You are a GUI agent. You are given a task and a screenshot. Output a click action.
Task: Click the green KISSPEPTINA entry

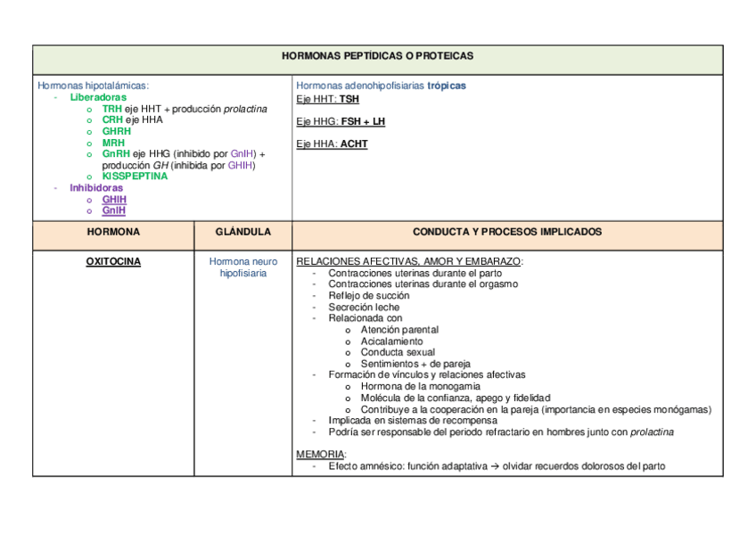pos(135,177)
